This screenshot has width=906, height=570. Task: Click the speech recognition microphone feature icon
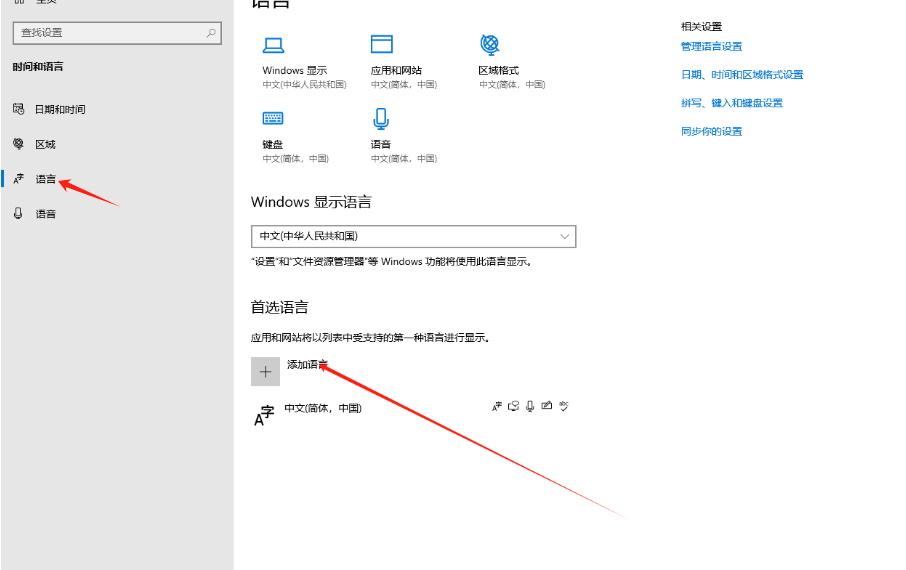click(530, 406)
